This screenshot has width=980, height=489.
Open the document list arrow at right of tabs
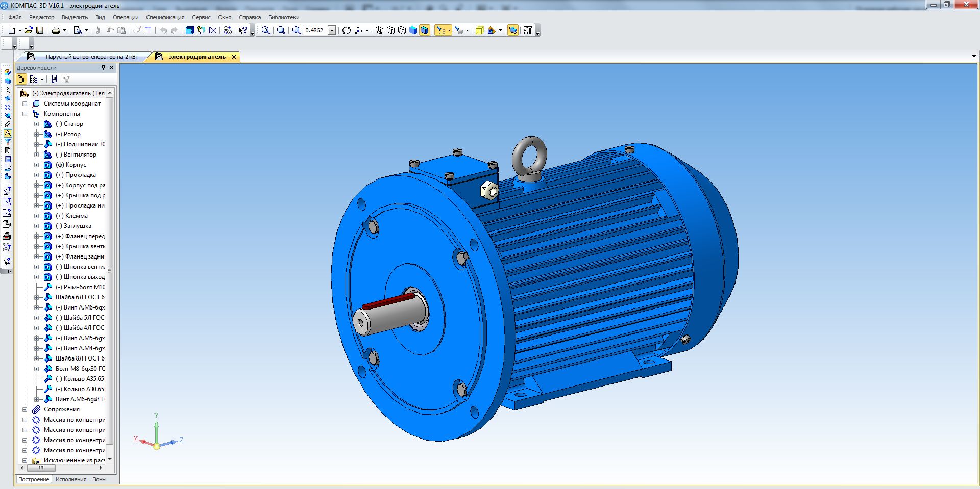(973, 57)
